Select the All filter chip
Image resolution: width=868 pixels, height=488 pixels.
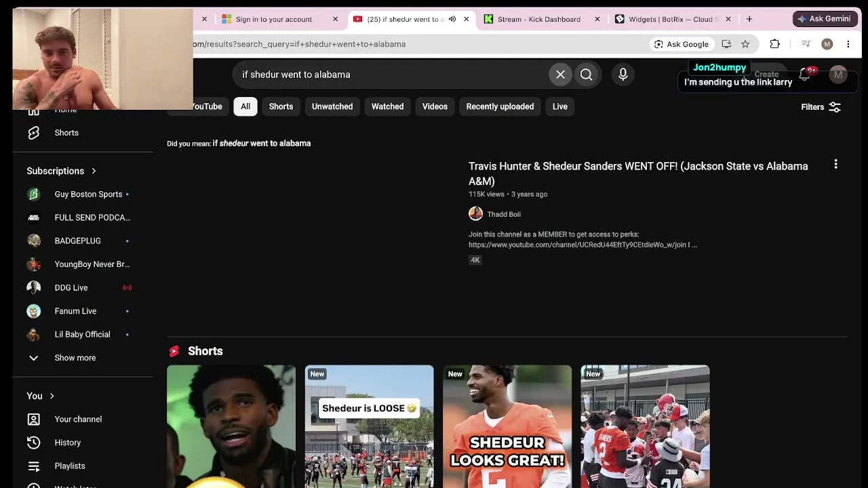tap(245, 106)
